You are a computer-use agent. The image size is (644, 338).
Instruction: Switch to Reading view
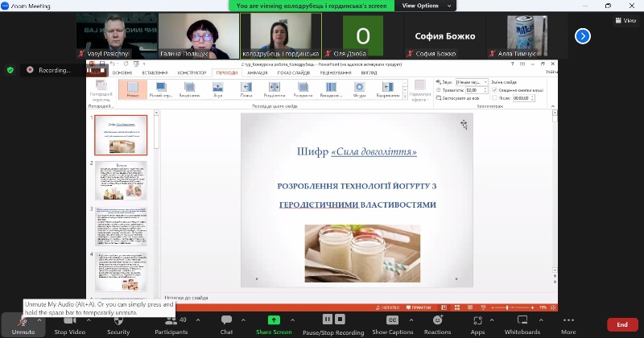point(470,307)
